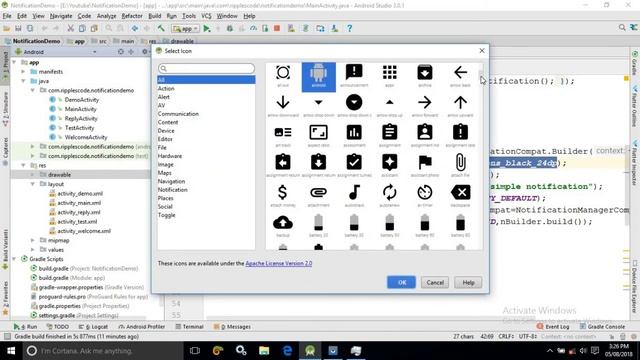Screen dimensions: 640x360
Task: Select the Notification icon category
Action: pos(173,190)
